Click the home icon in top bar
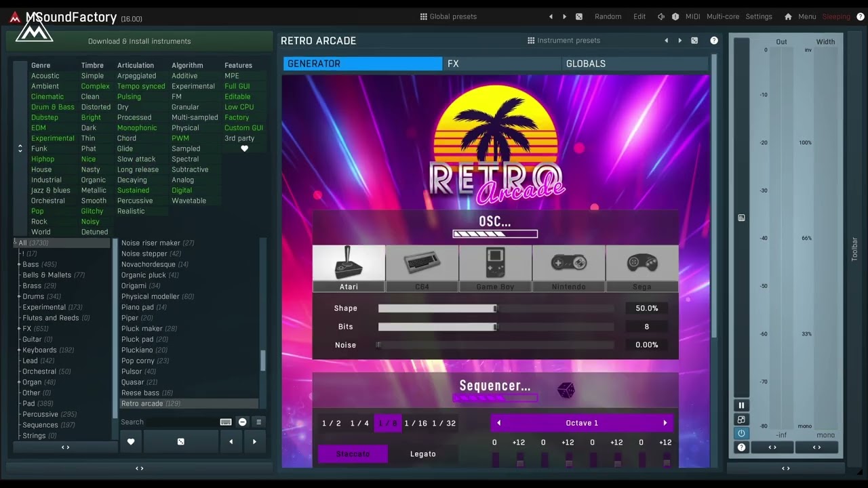Screen dimensions: 868x488 pos(788,16)
